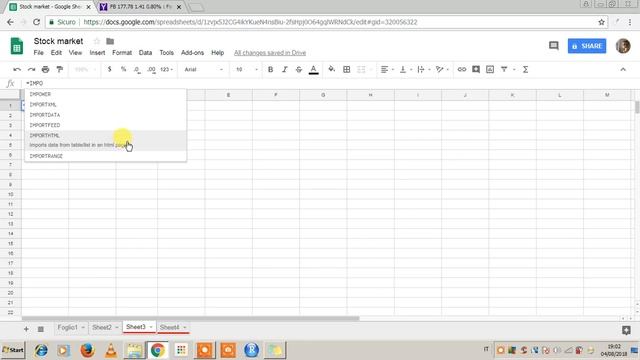Open the Tools menu
This screenshot has width=640, height=360.
[167, 53]
